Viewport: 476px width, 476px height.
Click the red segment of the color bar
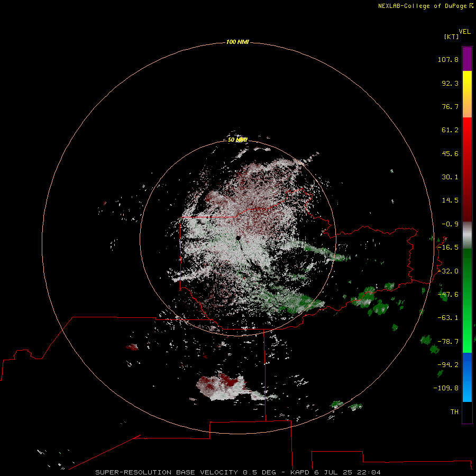(467, 169)
